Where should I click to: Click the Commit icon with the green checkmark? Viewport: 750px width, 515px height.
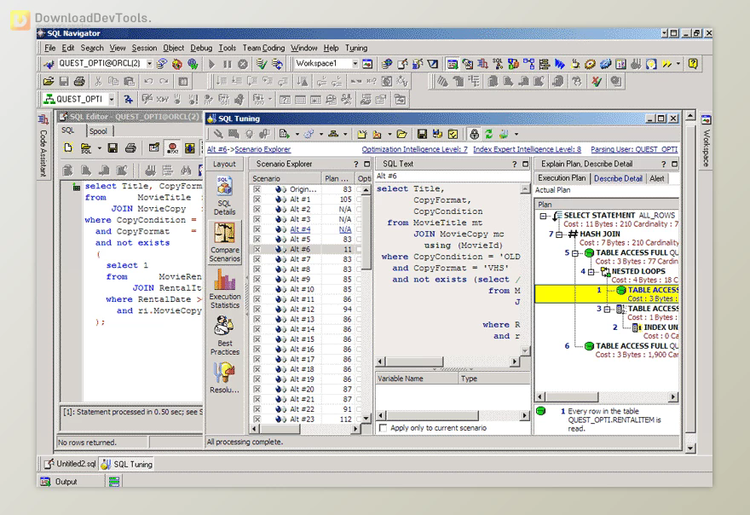coord(261,64)
